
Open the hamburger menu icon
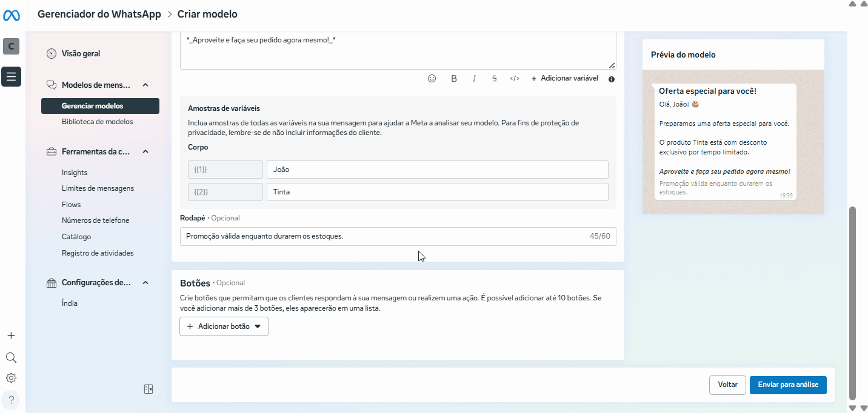[11, 76]
